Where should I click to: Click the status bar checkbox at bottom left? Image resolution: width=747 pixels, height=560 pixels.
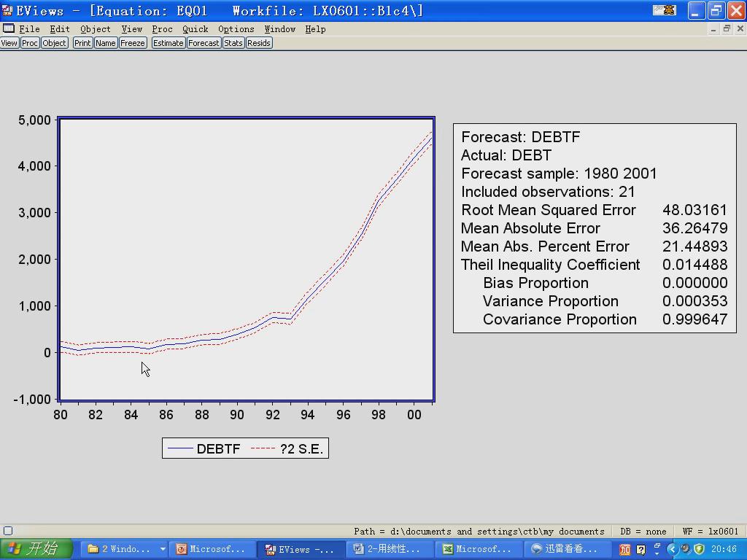(x=8, y=531)
